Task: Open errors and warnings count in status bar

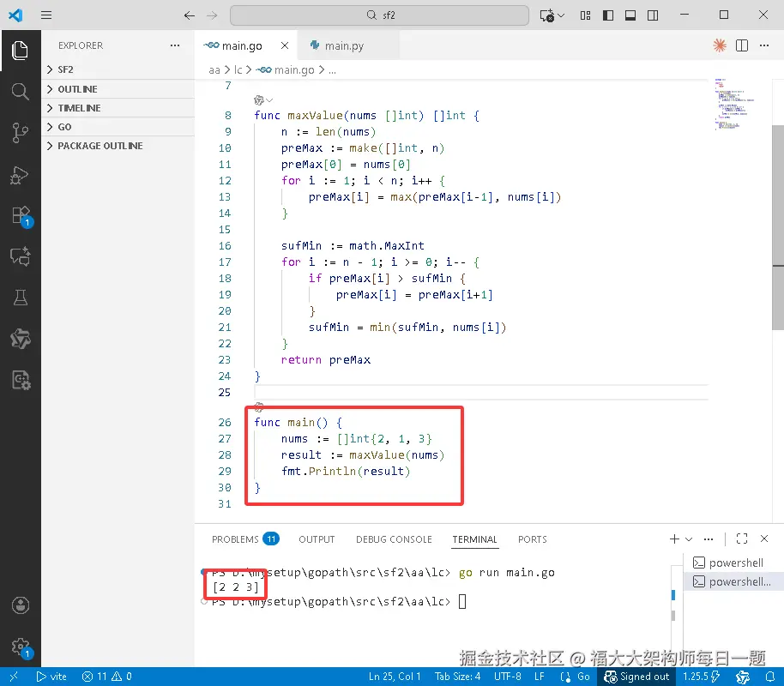Action: tap(107, 677)
